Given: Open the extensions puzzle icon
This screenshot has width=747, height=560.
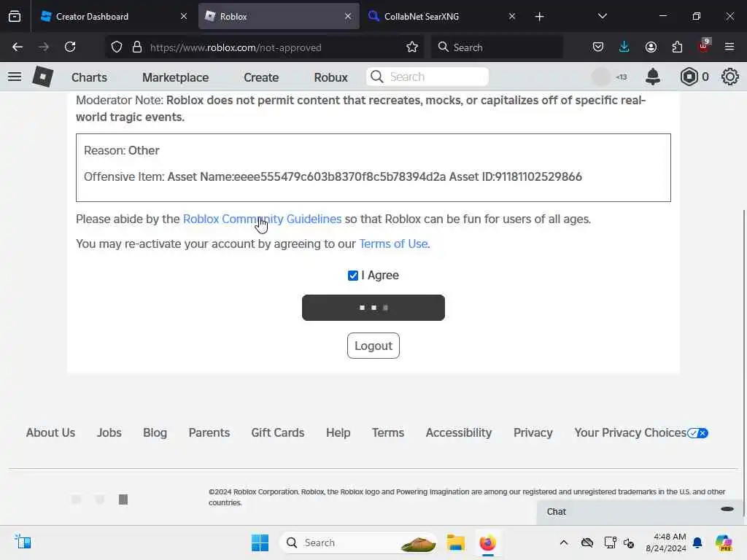Looking at the screenshot, I should (677, 47).
